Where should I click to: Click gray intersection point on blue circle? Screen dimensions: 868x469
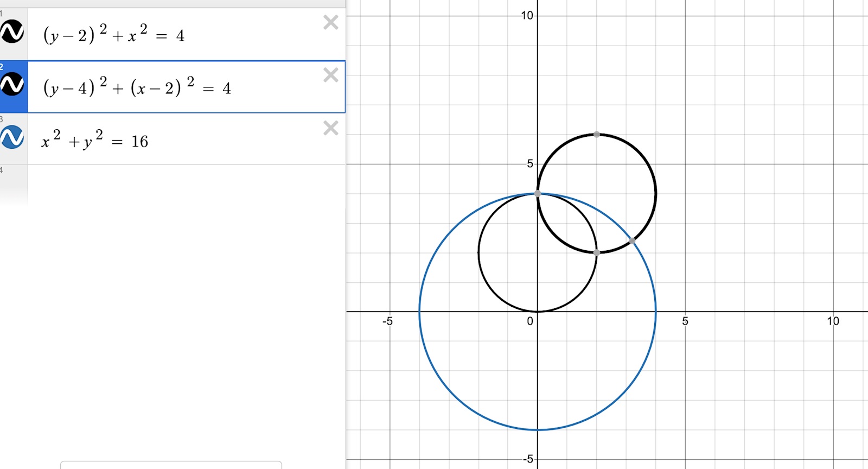pyautogui.click(x=632, y=240)
